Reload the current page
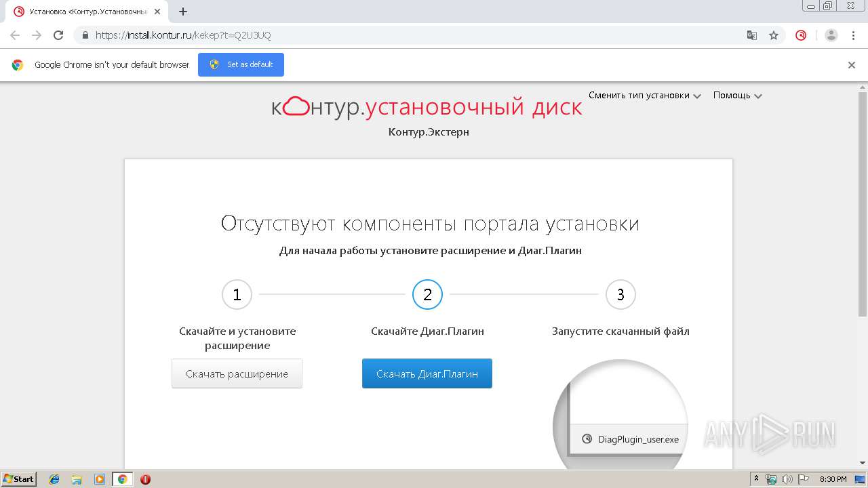This screenshot has height=488, width=868. tap(58, 35)
